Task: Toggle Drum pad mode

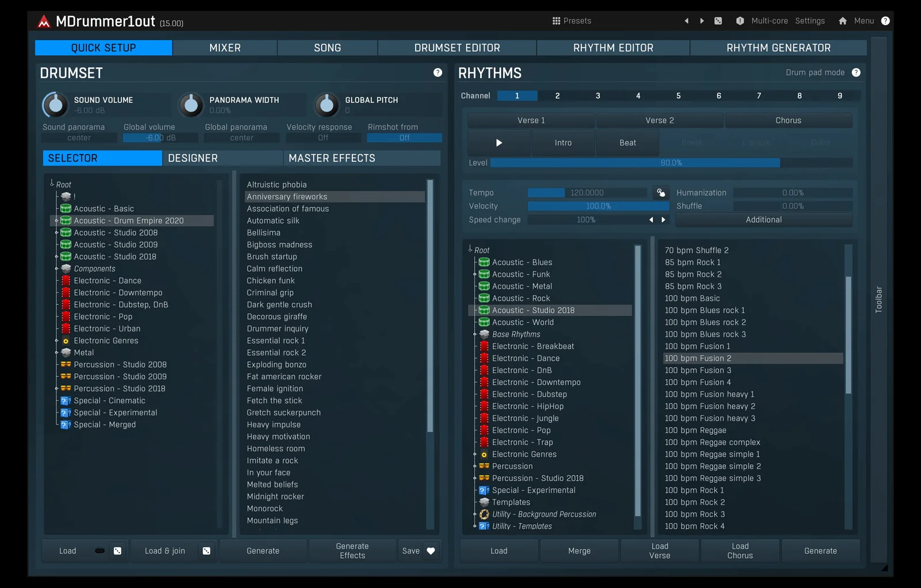Action: [x=815, y=72]
